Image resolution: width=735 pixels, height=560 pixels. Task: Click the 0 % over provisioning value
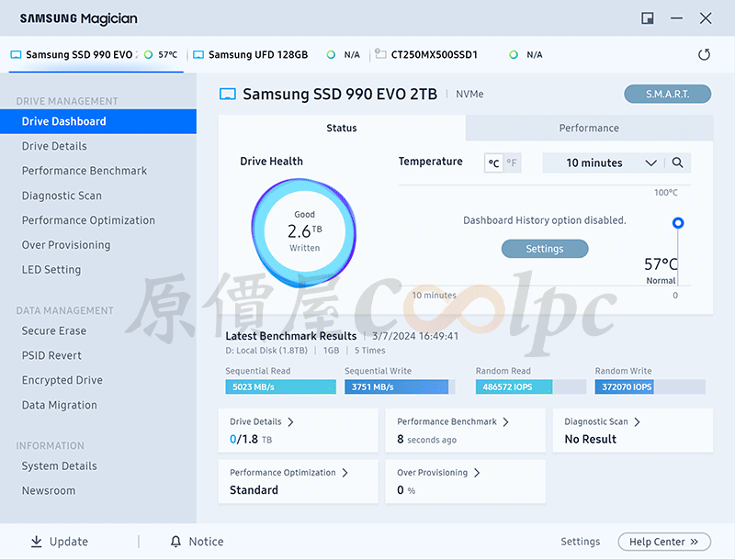pos(406,490)
